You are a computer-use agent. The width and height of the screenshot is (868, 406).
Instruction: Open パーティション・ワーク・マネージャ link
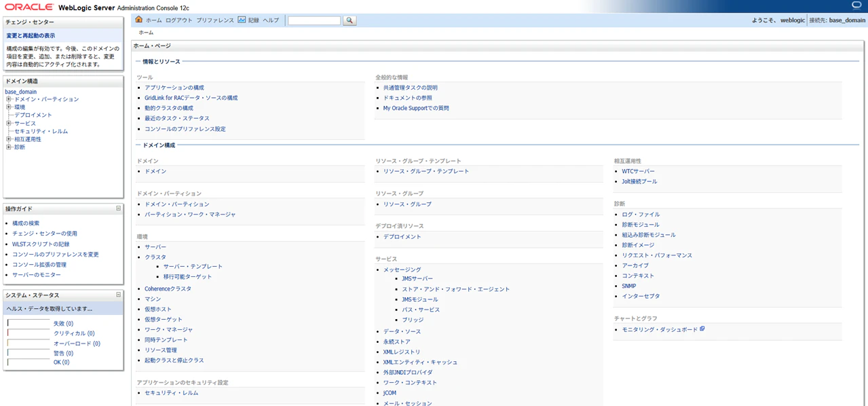[190, 215]
